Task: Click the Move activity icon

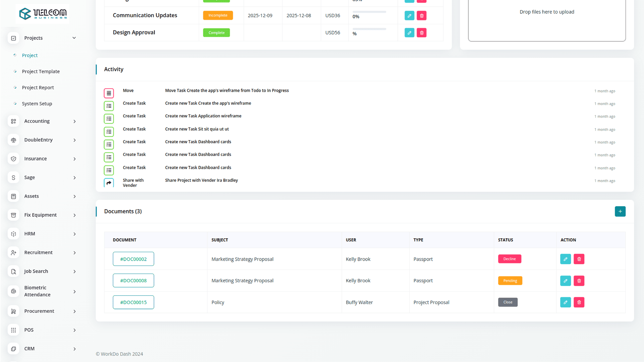Action: 109,93
